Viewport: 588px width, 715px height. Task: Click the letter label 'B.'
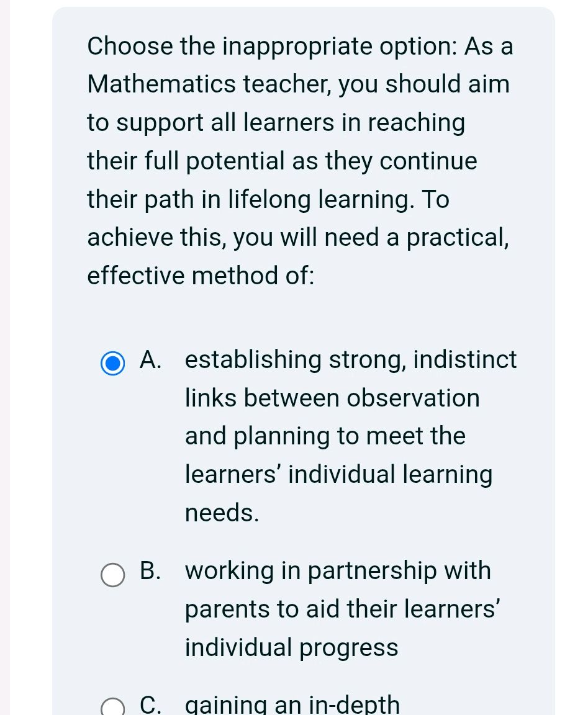[x=150, y=570]
